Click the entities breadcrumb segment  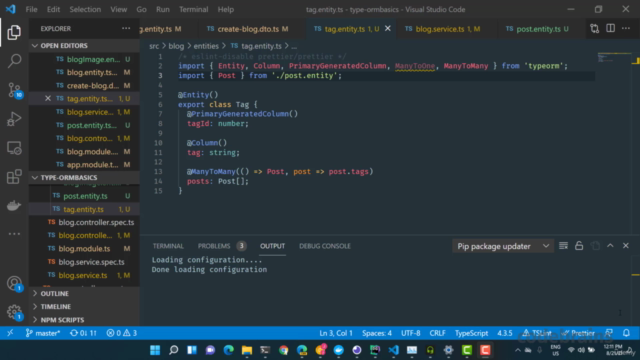tap(206, 46)
